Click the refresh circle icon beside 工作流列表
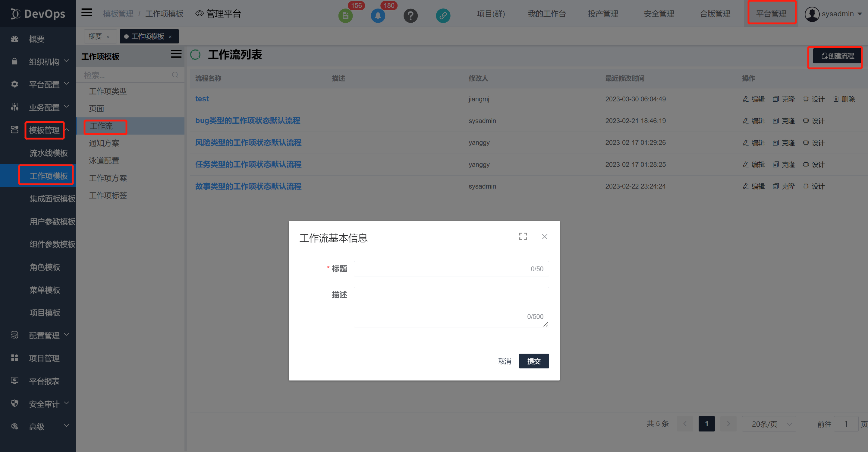Viewport: 868px width, 452px height. [195, 55]
